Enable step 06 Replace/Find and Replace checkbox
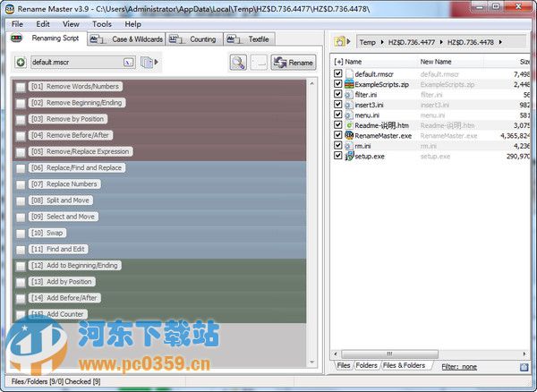Viewport: 537px width, 392px height. point(21,168)
